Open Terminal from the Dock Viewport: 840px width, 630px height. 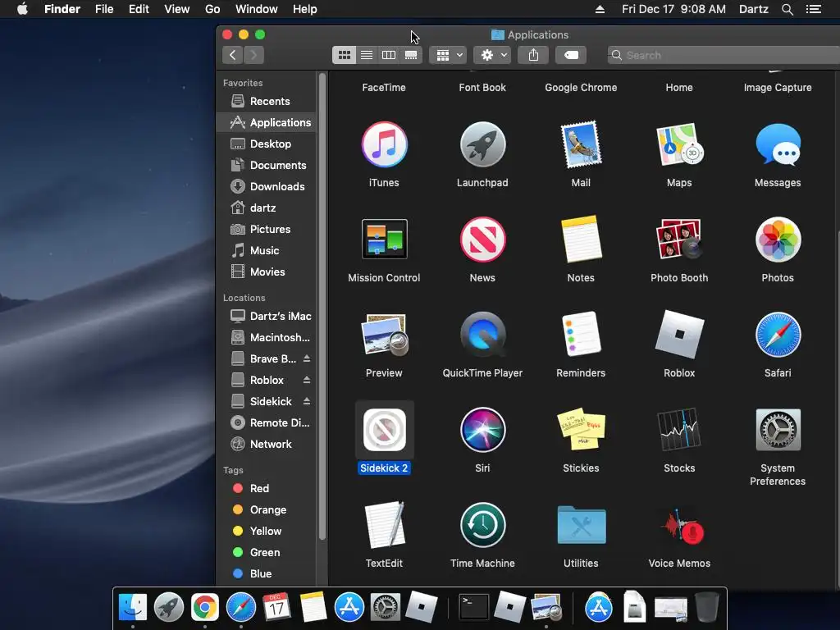(x=475, y=607)
